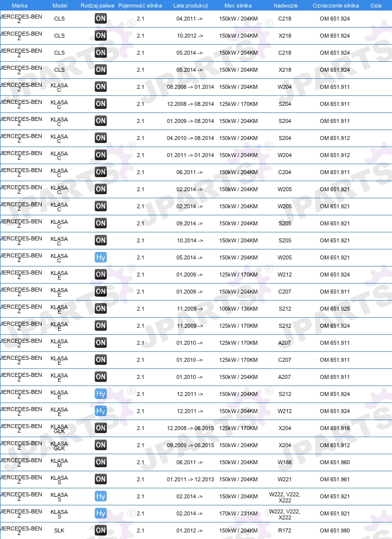Click the OM 651.925 engine code cell
The height and width of the screenshot is (539, 392).
(x=335, y=309)
